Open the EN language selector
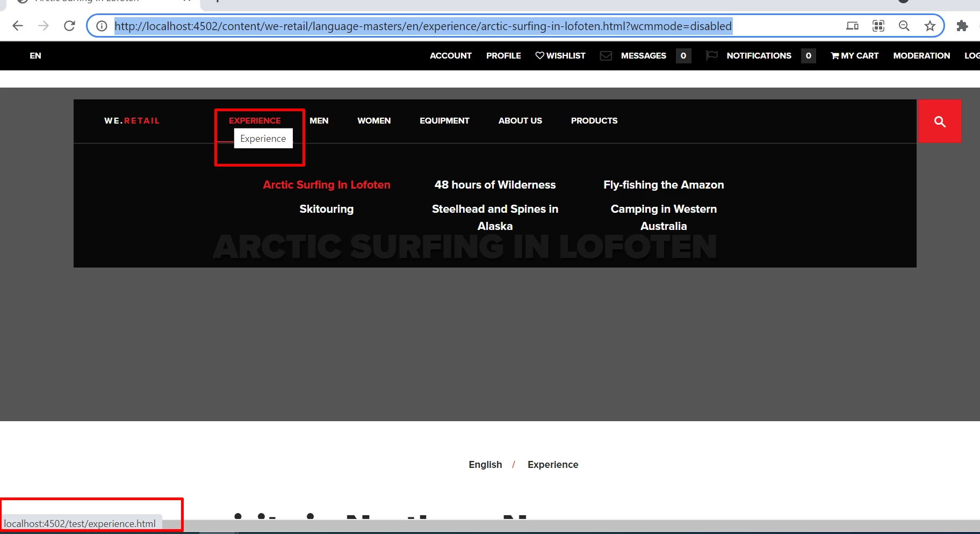 tap(35, 56)
